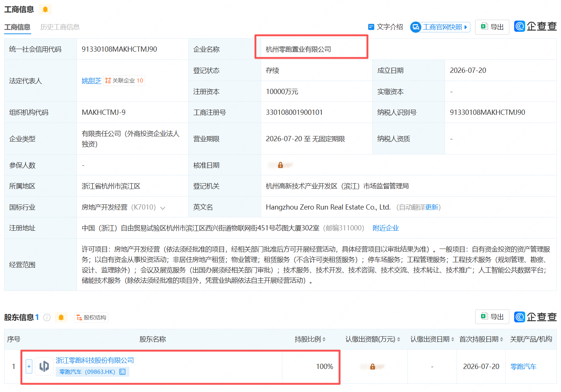The width and height of the screenshot is (561, 392).
Task: Select registered capital 10000万元
Action: tap(282, 91)
